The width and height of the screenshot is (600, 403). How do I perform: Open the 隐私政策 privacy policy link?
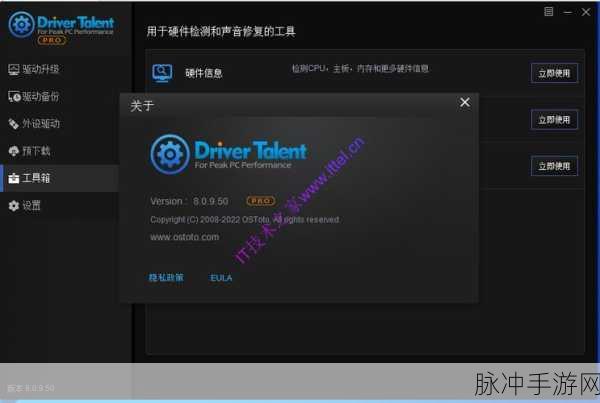click(166, 277)
